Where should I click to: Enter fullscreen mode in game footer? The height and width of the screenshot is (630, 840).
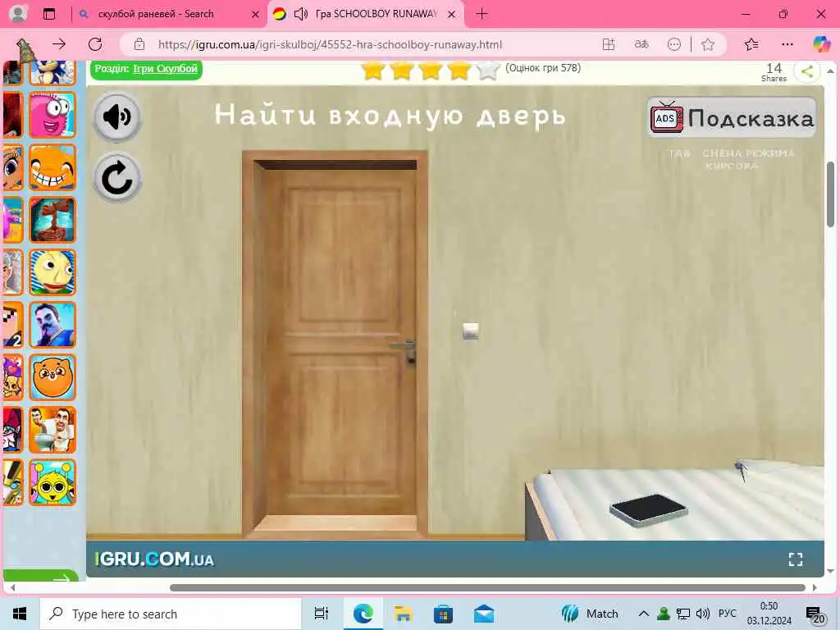point(796,559)
